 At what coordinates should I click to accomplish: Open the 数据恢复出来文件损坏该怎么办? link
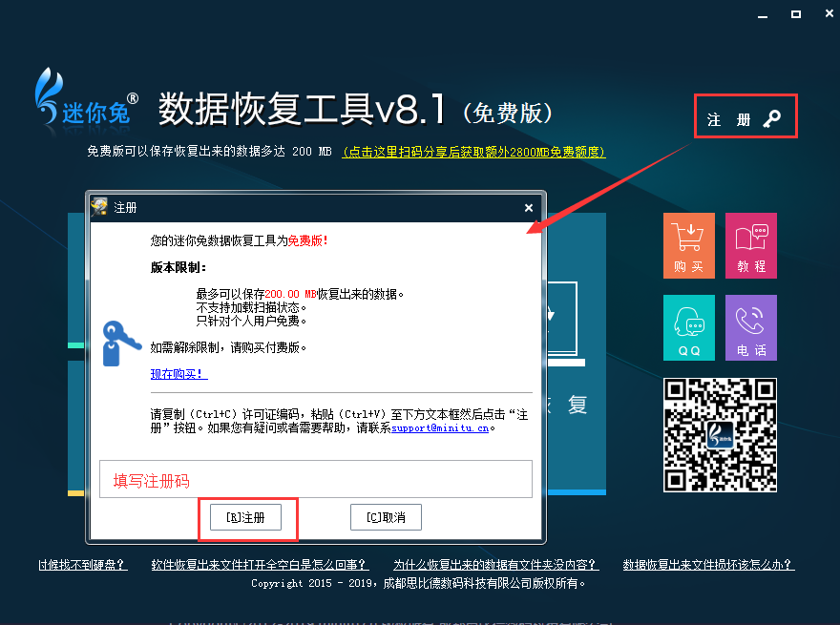708,565
